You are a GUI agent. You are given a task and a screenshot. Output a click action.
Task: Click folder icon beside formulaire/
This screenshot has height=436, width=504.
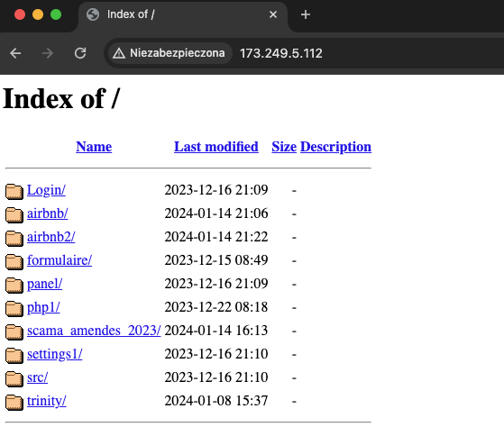pos(14,261)
